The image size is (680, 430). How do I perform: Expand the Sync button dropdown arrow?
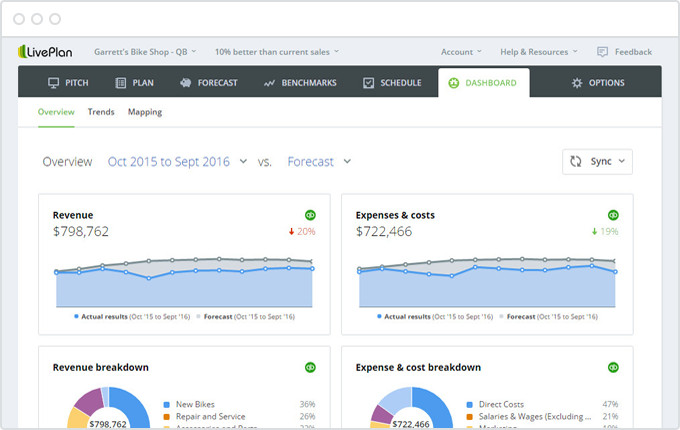click(622, 161)
